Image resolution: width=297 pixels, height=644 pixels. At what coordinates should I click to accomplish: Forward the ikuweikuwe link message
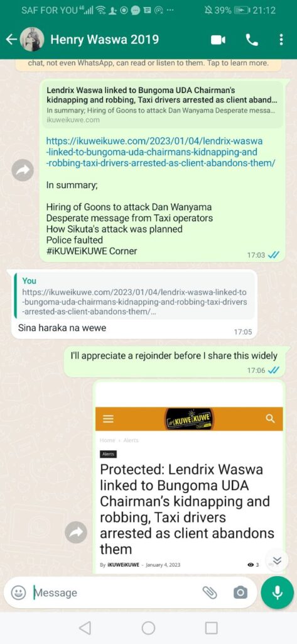tap(23, 170)
